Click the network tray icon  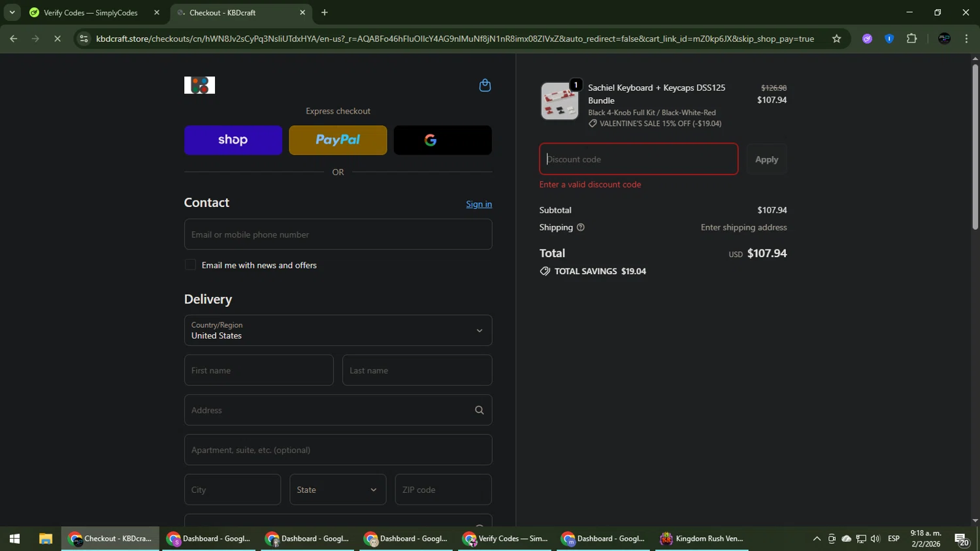861,539
